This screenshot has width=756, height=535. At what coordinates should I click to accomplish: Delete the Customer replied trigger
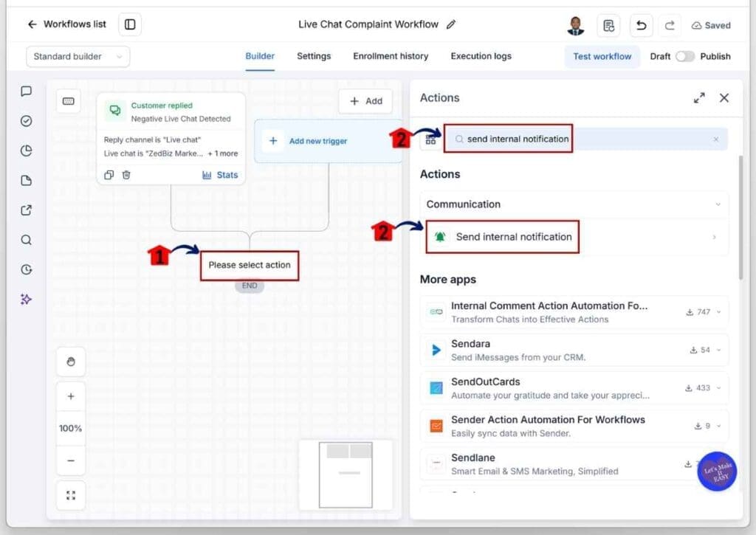126,175
